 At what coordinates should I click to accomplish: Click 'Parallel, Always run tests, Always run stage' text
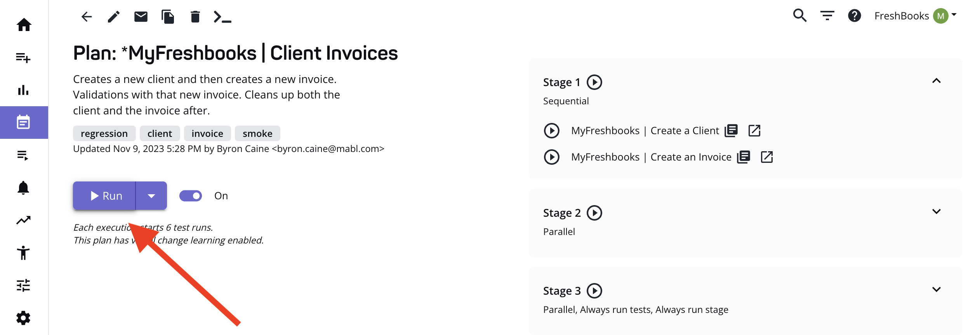coord(636,309)
